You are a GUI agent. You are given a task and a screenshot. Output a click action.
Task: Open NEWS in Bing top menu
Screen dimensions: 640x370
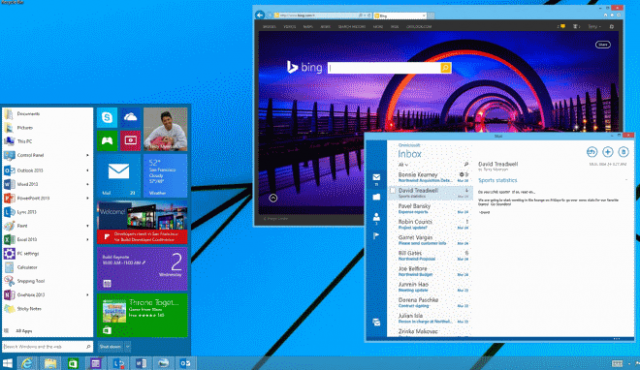point(325,27)
